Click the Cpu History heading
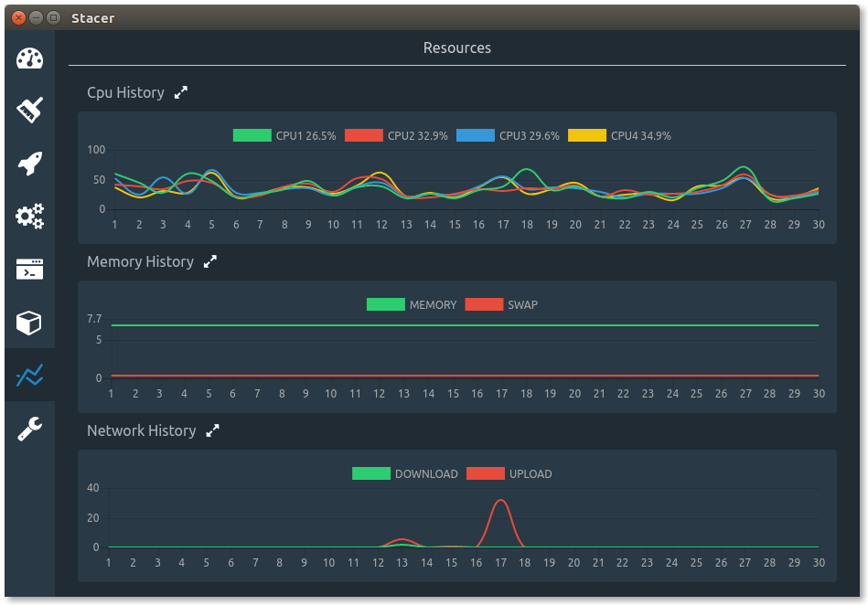The image size is (868, 605). 125,93
